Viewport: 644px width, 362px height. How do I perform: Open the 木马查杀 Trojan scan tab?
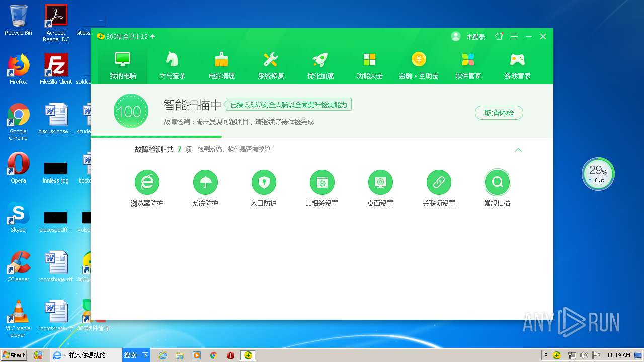coord(172,66)
